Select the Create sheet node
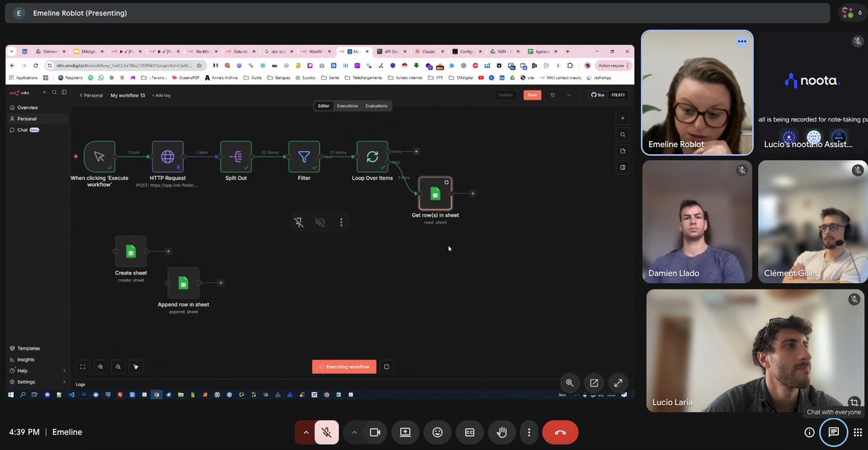The height and width of the screenshot is (450, 868). click(x=131, y=251)
